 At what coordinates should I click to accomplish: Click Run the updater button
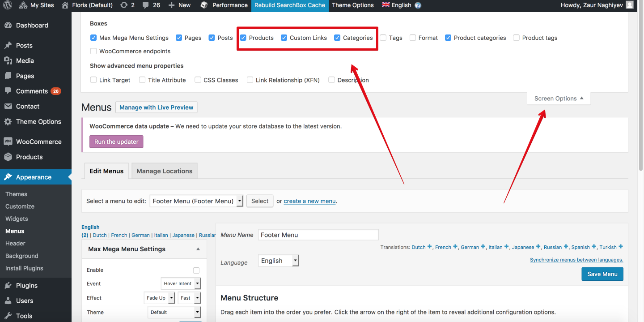point(116,142)
